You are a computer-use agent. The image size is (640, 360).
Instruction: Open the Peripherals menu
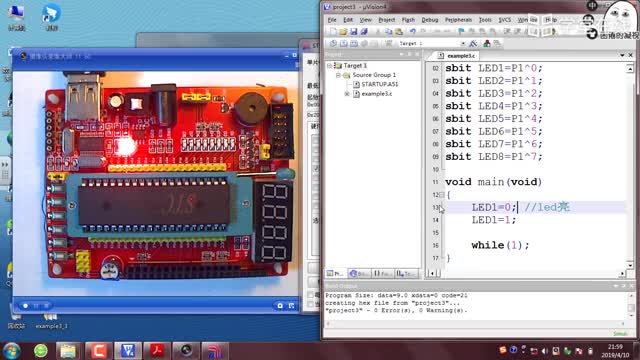pos(458,20)
